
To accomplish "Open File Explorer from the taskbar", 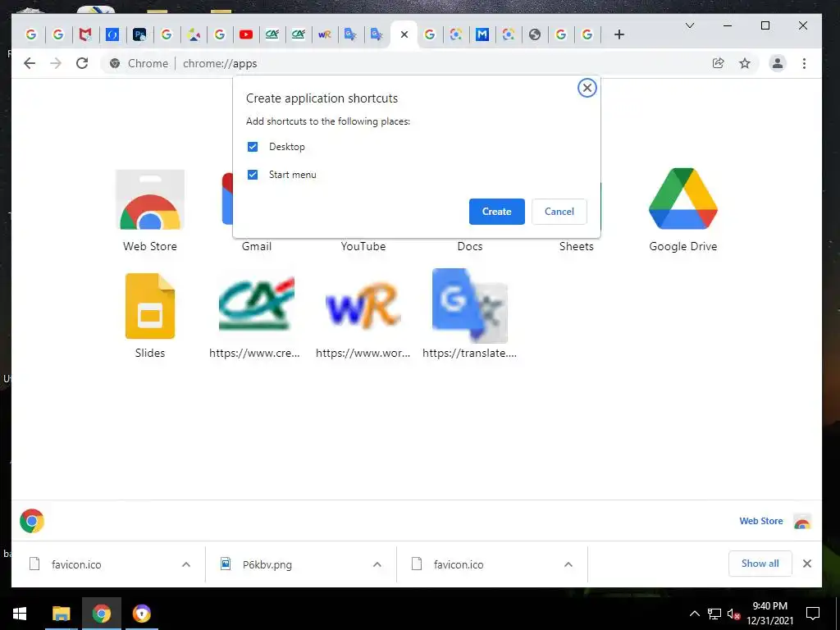I will coord(61,614).
